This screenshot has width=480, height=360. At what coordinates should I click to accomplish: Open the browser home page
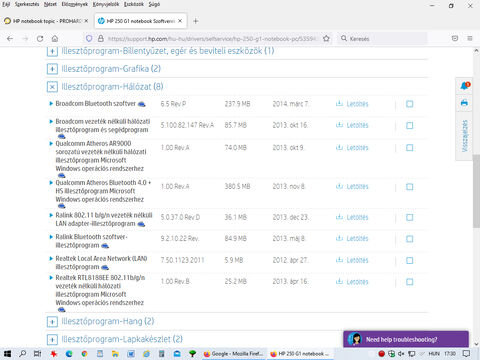tap(55, 39)
